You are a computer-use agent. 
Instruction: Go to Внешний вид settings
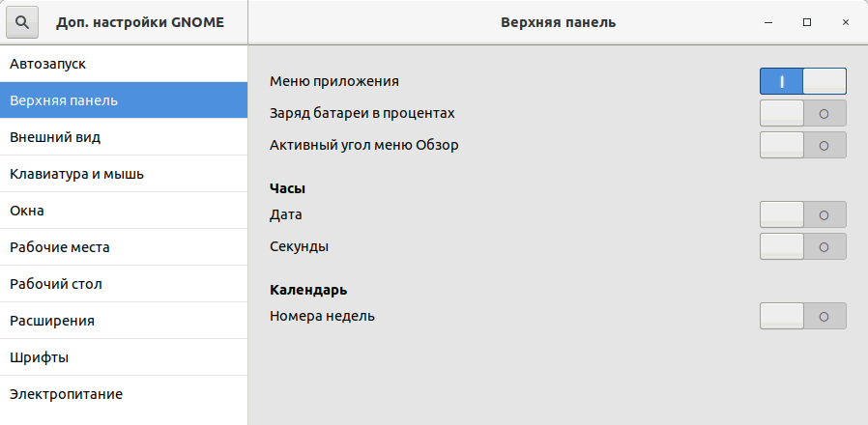pyautogui.click(x=124, y=137)
